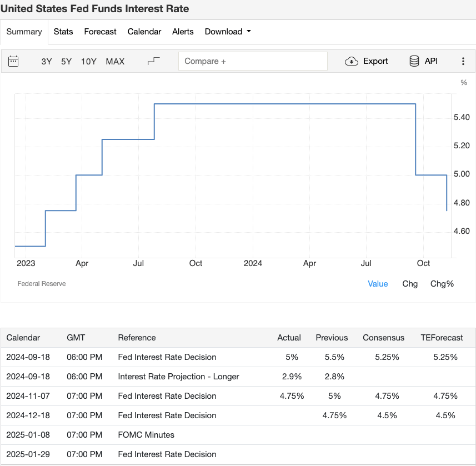Show MAX historical data range
476x466 pixels.
115,62
